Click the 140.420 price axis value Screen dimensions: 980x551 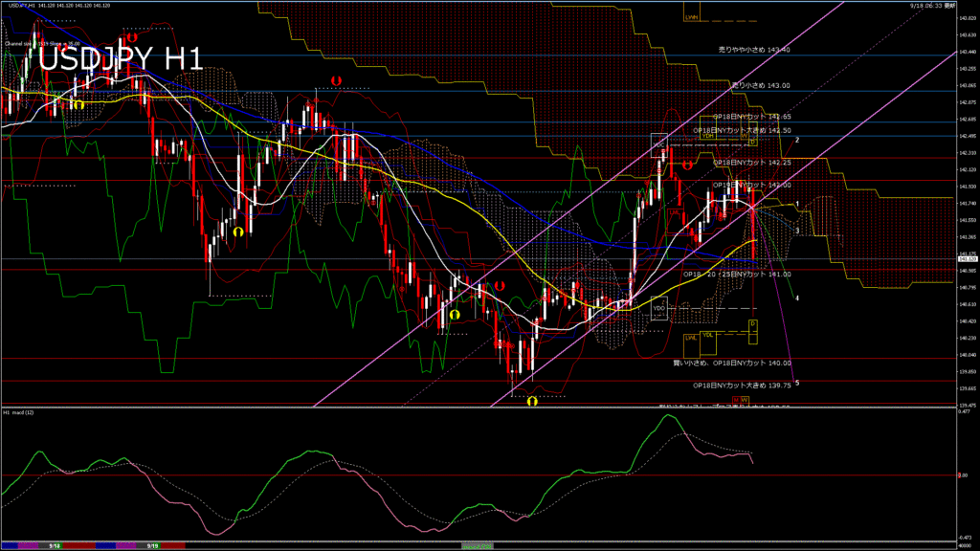(967, 321)
